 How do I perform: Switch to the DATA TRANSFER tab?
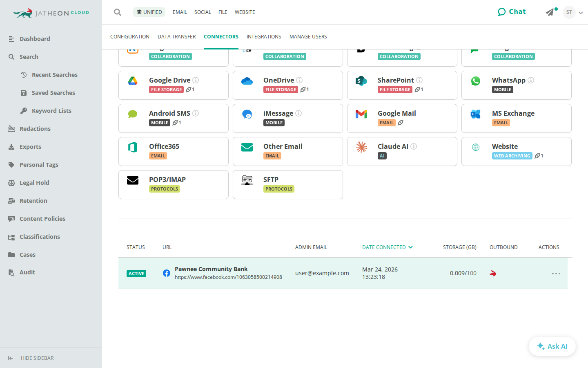click(x=177, y=37)
